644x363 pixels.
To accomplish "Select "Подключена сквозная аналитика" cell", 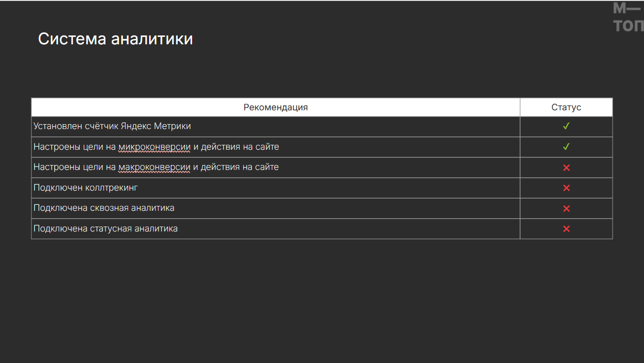I will (276, 208).
